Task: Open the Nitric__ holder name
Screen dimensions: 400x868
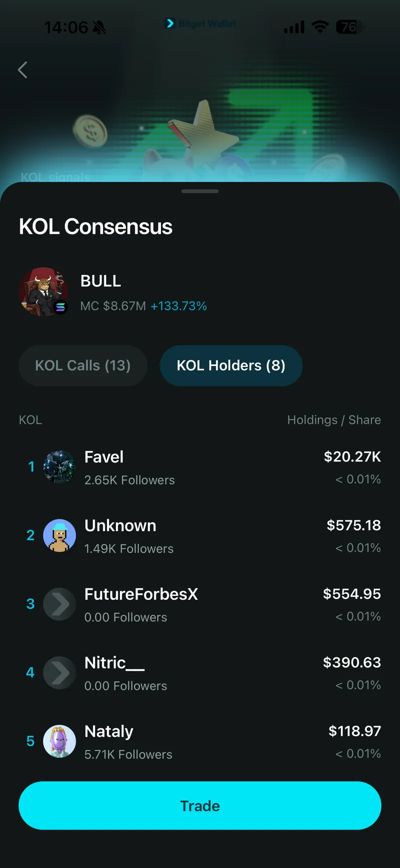Action: [114, 663]
